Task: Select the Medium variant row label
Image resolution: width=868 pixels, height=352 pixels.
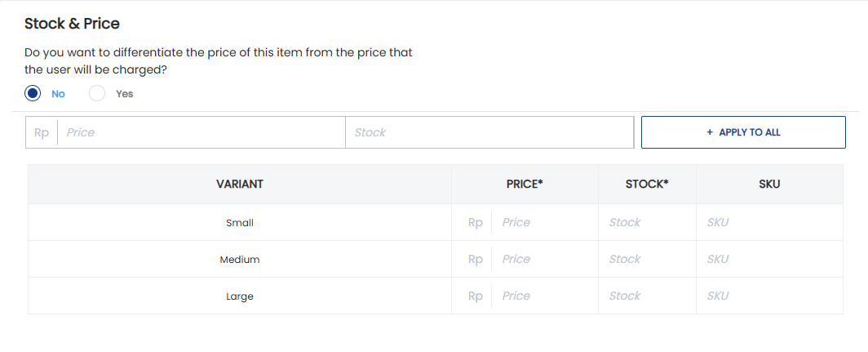Action: (x=240, y=260)
